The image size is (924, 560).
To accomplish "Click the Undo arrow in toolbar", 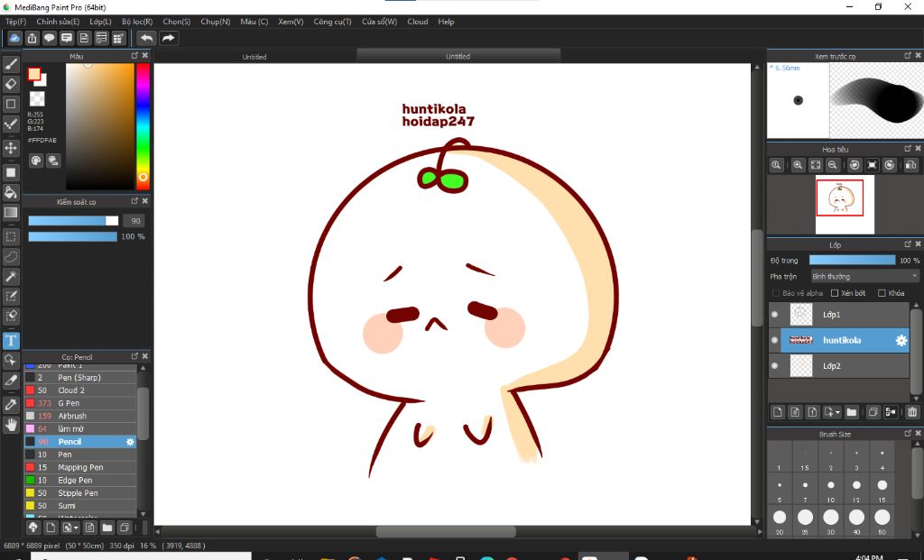I will pyautogui.click(x=146, y=38).
